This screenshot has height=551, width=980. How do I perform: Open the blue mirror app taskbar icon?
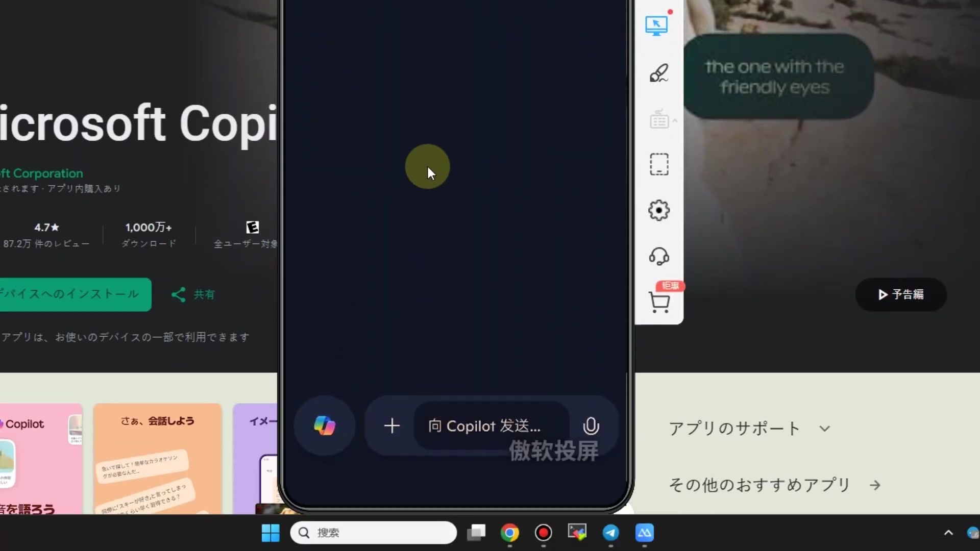[x=645, y=533]
